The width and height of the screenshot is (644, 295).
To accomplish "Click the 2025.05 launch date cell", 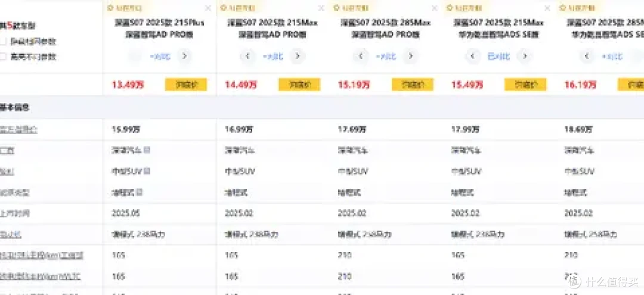I will point(126,213).
